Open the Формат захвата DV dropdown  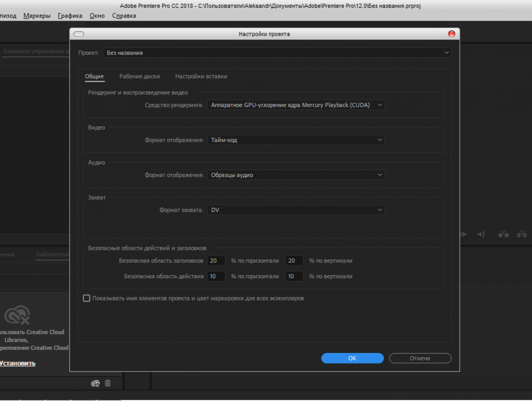295,210
